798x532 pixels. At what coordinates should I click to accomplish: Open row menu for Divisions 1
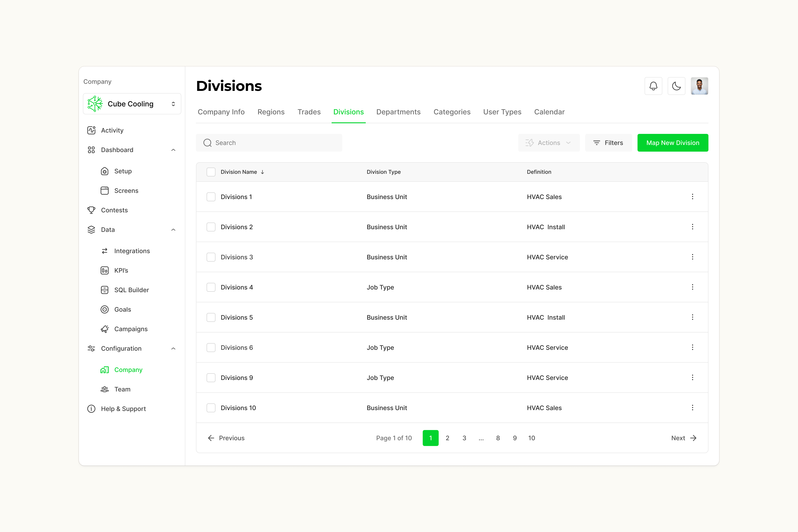(x=692, y=196)
